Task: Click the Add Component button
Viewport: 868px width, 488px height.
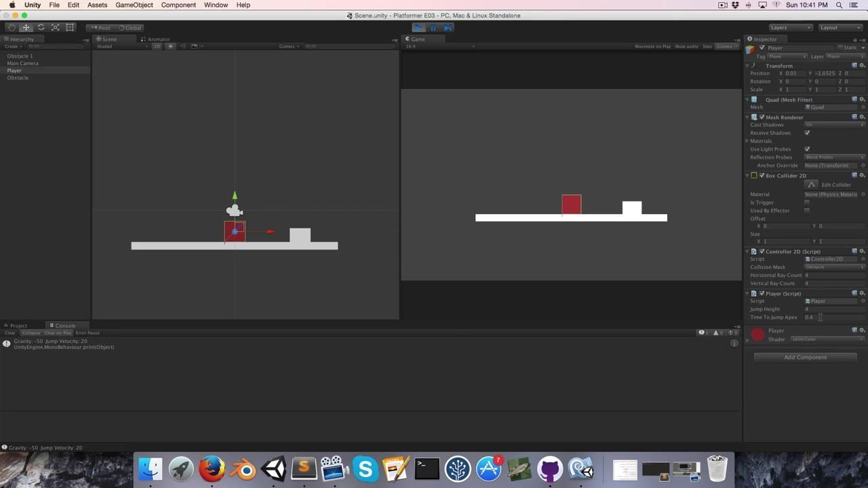Action: (x=806, y=357)
